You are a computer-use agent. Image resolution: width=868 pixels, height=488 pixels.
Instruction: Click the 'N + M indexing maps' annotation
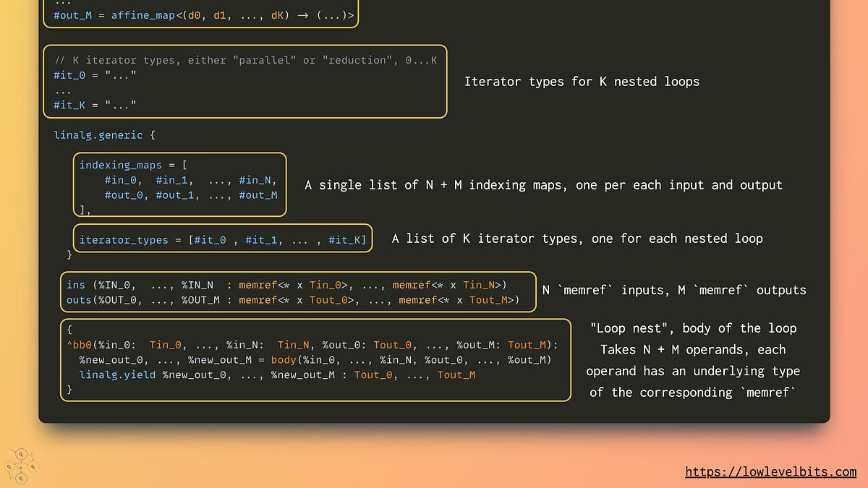pyautogui.click(x=543, y=185)
